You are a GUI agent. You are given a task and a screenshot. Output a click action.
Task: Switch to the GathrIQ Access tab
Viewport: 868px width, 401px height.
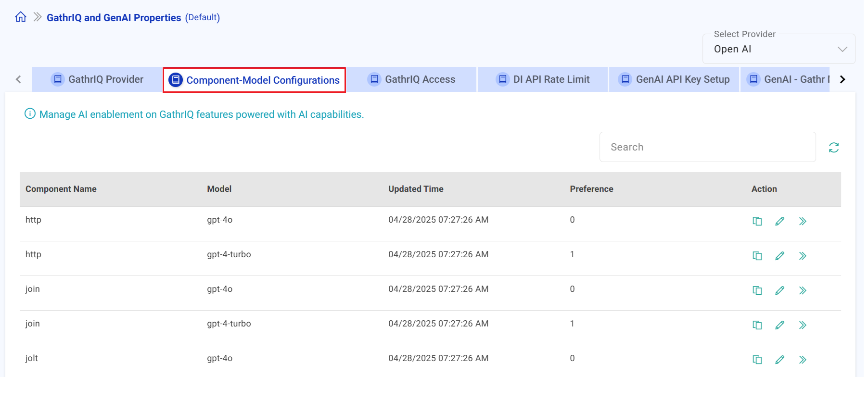tap(411, 79)
